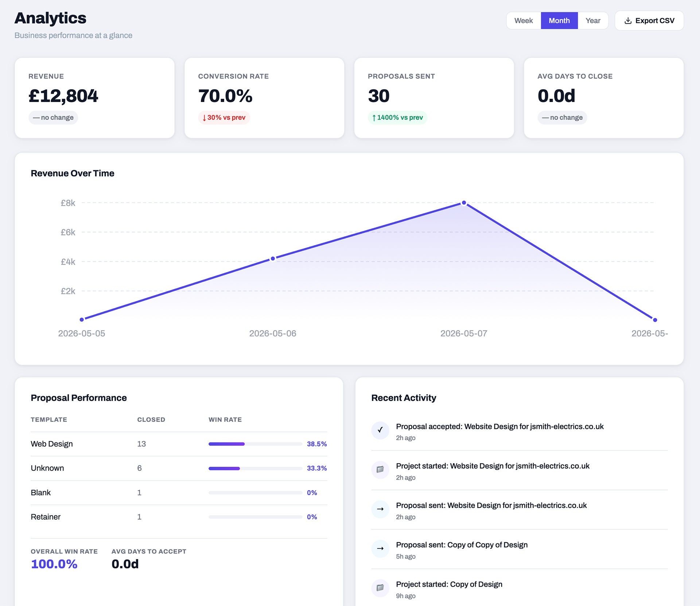Viewport: 700px width, 606px height.
Task: Click the no change badge under Revenue
Action: tap(53, 118)
